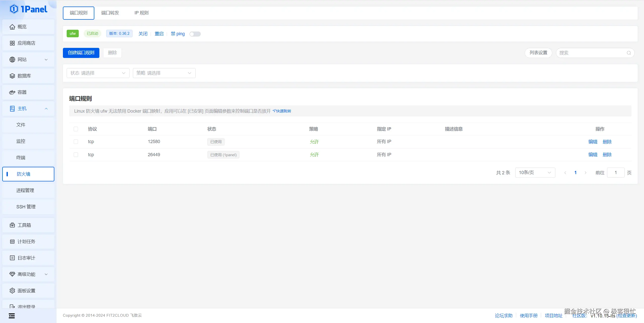Collapse sidebar with bottom menu icon
This screenshot has height=323, width=644.
[12, 316]
